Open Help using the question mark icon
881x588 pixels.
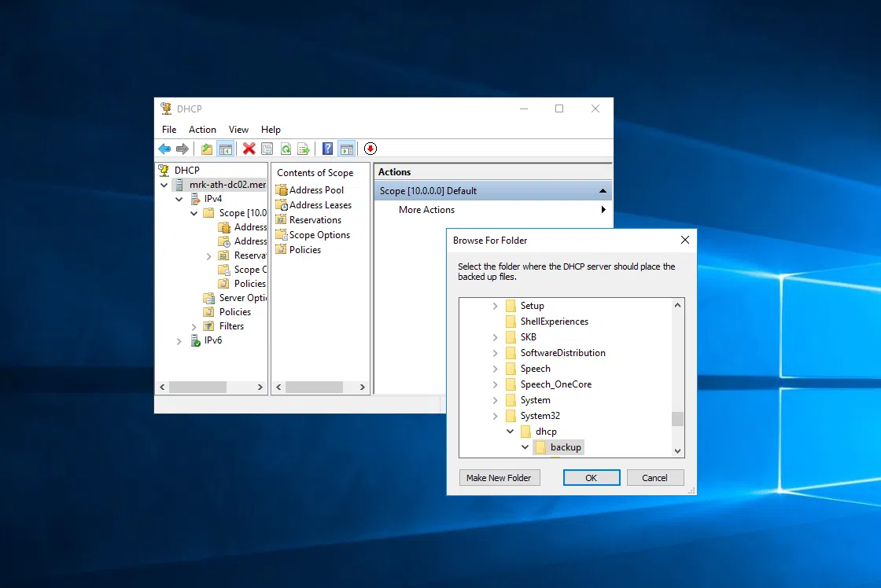327,149
